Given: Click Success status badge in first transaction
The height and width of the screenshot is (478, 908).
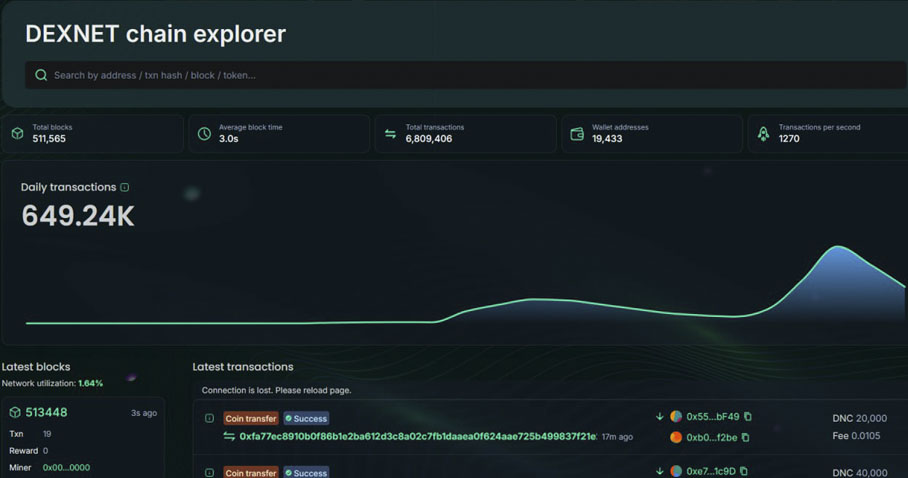Looking at the screenshot, I should coord(306,418).
